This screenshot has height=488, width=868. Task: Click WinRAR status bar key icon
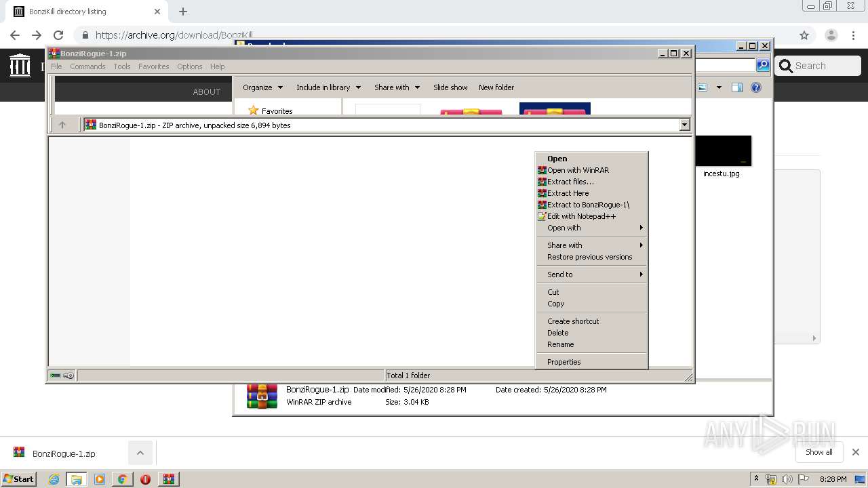click(x=68, y=375)
